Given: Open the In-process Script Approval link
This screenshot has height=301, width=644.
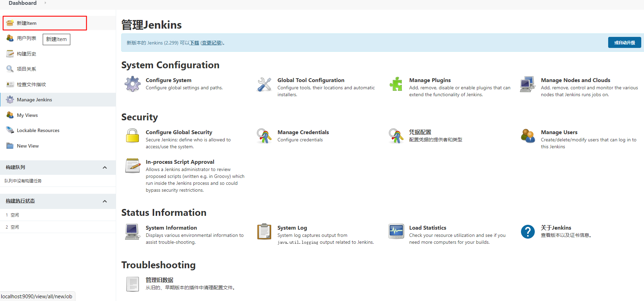Looking at the screenshot, I should click(180, 162).
